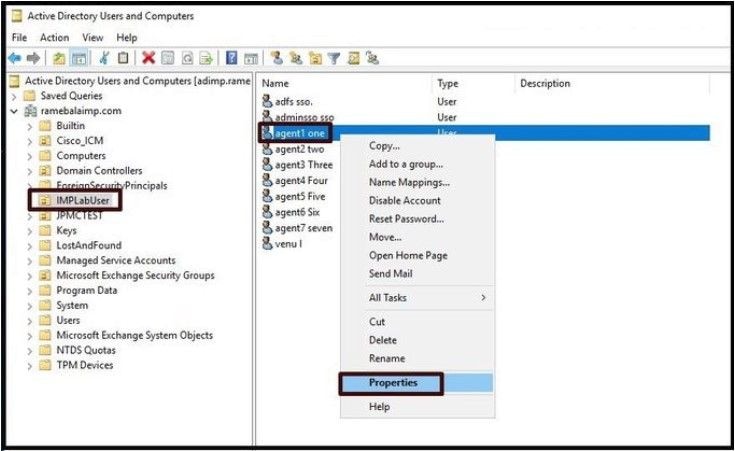The image size is (735, 451).
Task: Click folder icon beside Saved Queries
Action: [x=30, y=96]
